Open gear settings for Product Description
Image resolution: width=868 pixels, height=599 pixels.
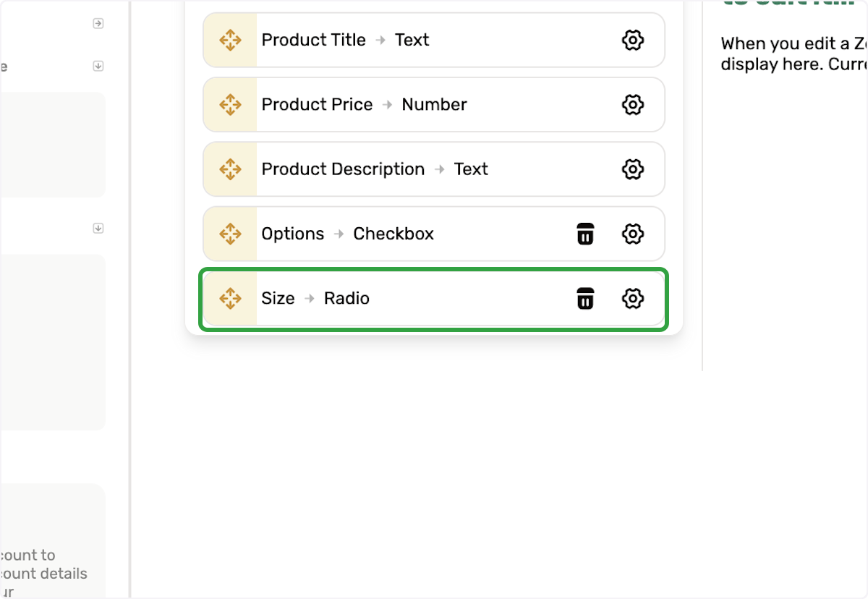tap(633, 169)
